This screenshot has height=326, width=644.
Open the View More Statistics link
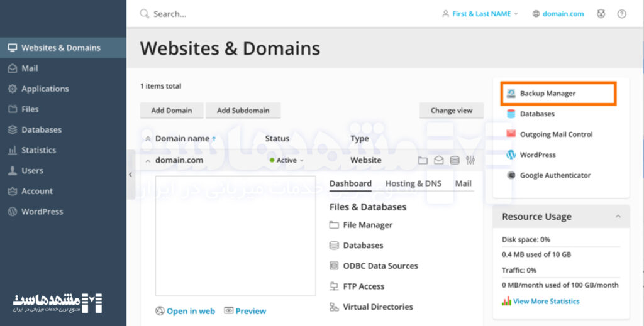pos(546,302)
